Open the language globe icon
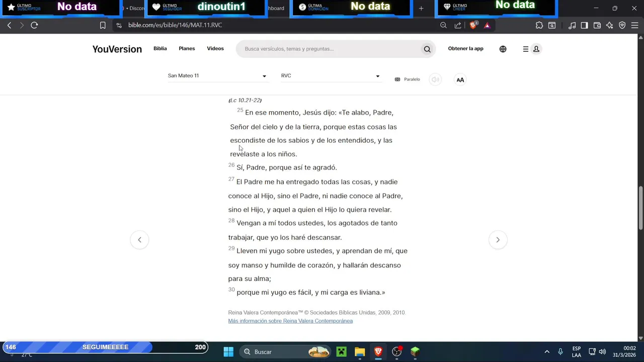Screen dimensions: 644x362 503,49
